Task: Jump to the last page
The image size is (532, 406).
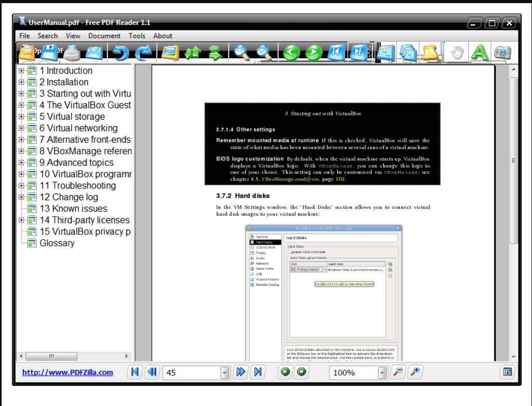Action: point(258,372)
